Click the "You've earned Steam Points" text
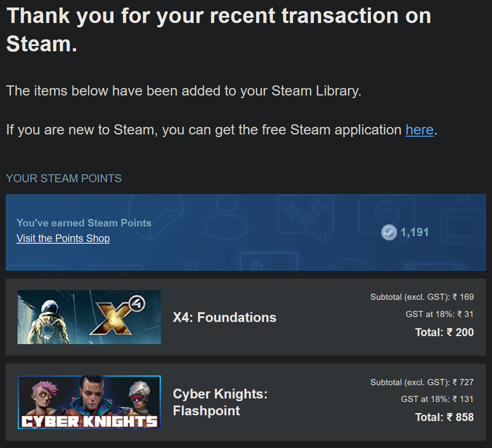The width and height of the screenshot is (492, 448). (84, 223)
